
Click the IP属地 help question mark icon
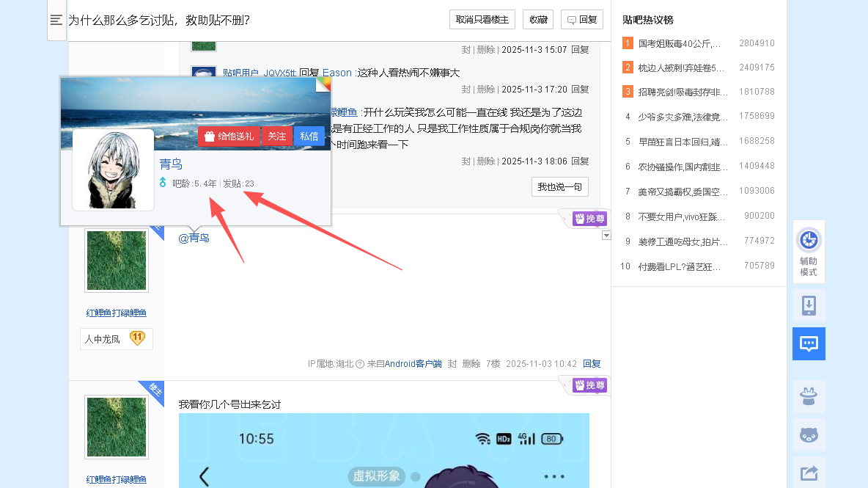(360, 364)
